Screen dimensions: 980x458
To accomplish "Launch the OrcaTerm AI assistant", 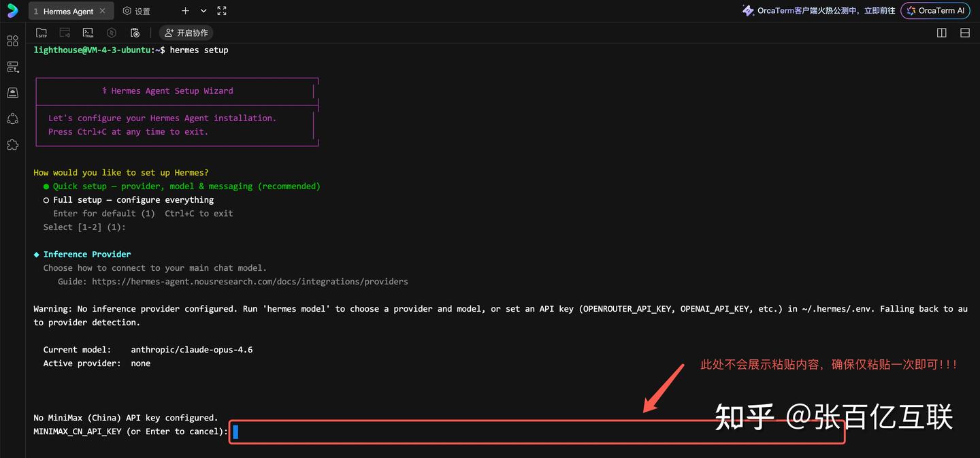I will click(x=935, y=10).
